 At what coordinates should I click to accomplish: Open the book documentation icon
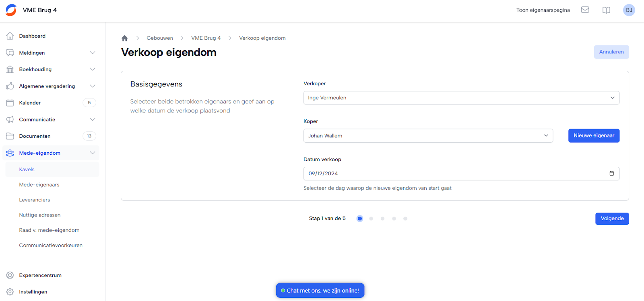[606, 10]
